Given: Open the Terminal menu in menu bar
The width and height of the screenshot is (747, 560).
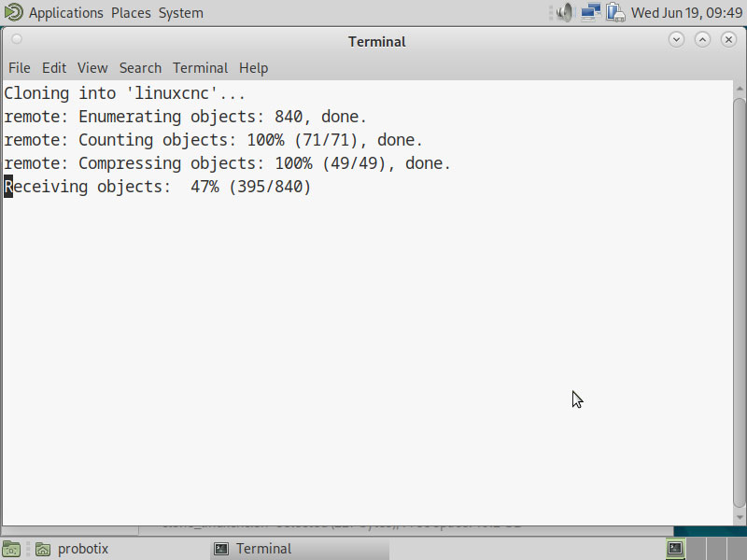Looking at the screenshot, I should coord(200,67).
